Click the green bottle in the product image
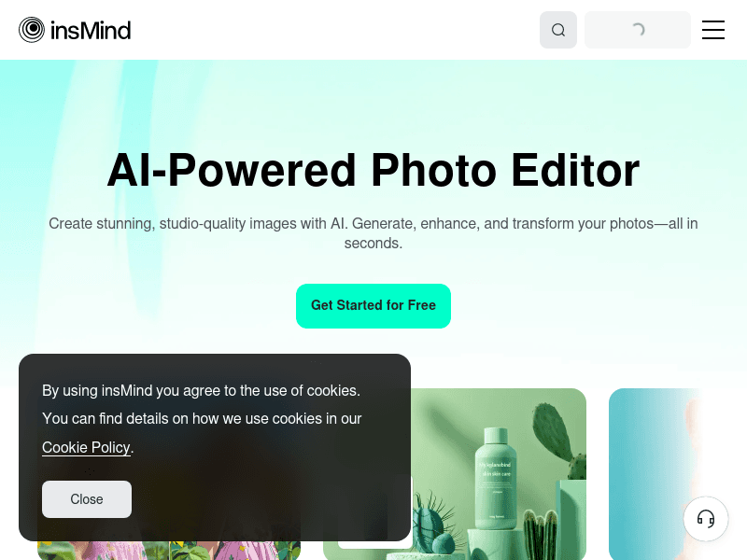747x560 pixels. (496, 478)
